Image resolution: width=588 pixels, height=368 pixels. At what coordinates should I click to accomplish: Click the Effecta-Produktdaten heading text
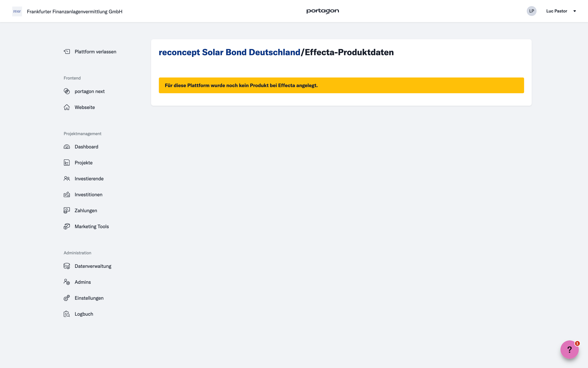[349, 52]
